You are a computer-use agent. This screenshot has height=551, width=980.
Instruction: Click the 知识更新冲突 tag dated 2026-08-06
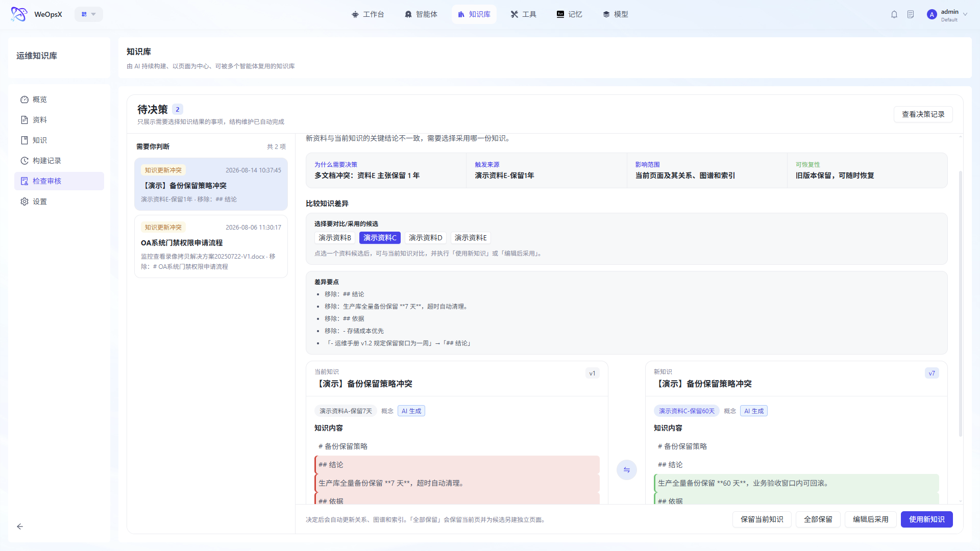point(163,228)
